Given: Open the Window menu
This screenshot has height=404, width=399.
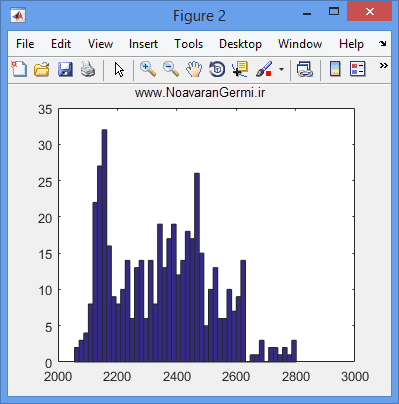Looking at the screenshot, I should click(x=300, y=44).
